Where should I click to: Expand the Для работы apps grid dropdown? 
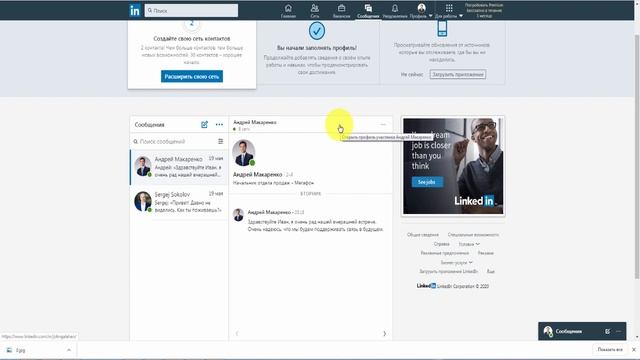[x=449, y=11]
